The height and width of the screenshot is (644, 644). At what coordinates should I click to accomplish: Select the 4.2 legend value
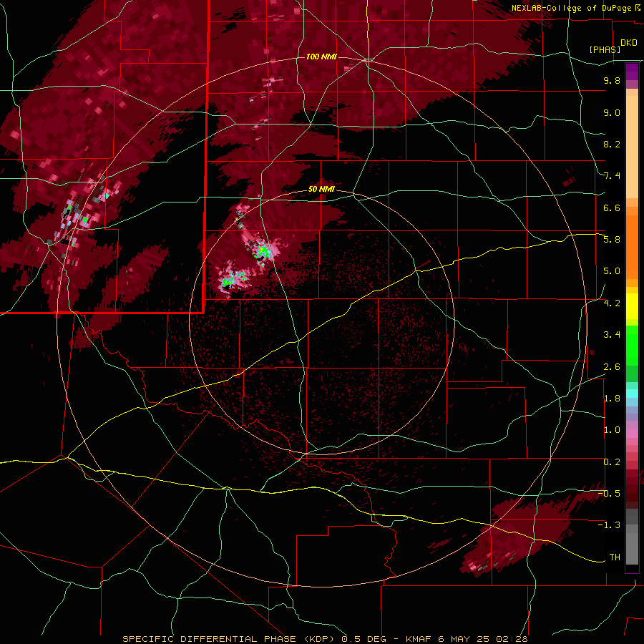(612, 303)
